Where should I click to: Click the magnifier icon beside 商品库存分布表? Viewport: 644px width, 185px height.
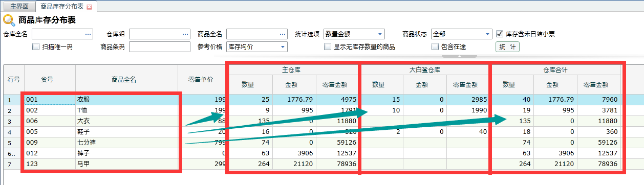tap(9, 20)
